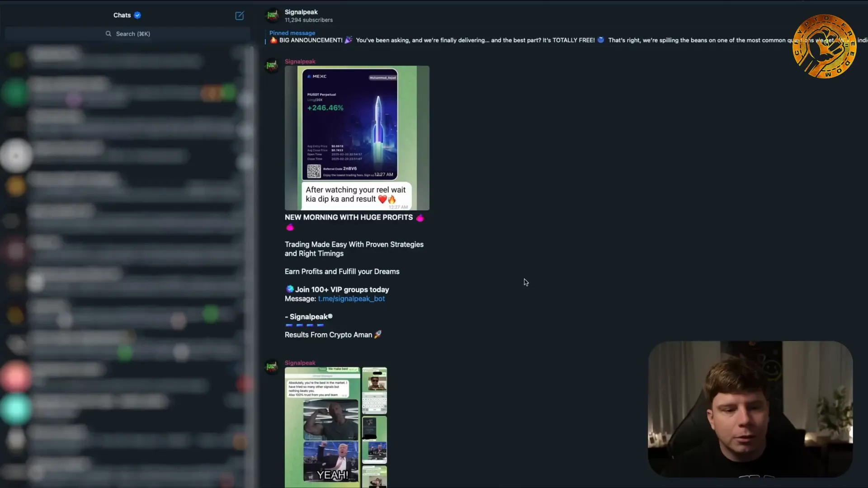Open the Pinned message banner
This screenshot has height=488, width=868.
tap(565, 37)
